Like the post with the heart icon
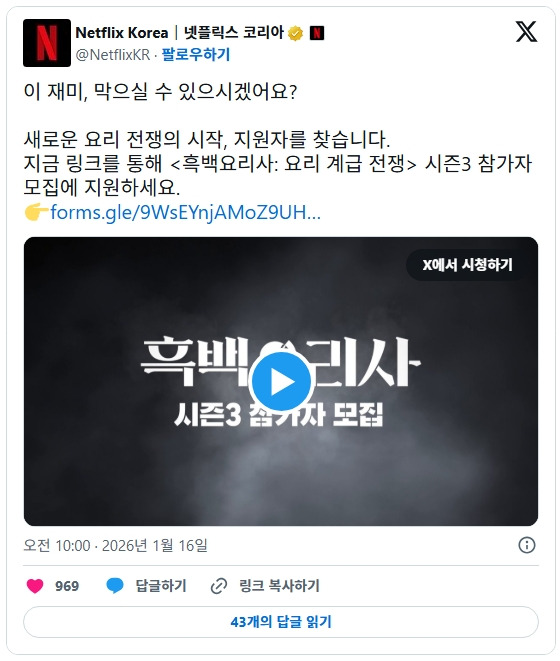The image size is (560, 661). coord(35,586)
